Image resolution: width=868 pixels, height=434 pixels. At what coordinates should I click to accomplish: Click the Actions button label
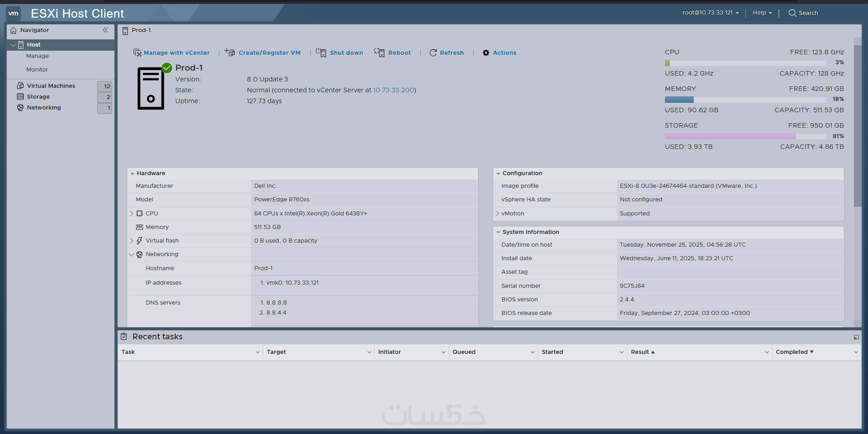click(x=505, y=53)
